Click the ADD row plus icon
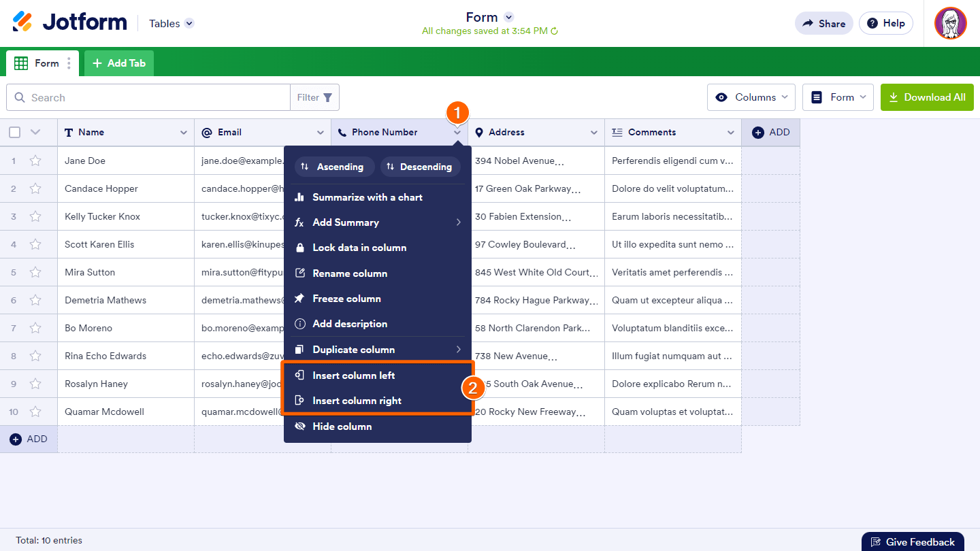 16,439
